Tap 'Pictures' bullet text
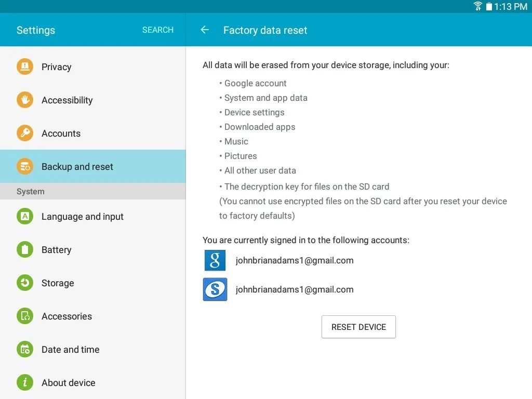This screenshot has width=532, height=399. (241, 156)
